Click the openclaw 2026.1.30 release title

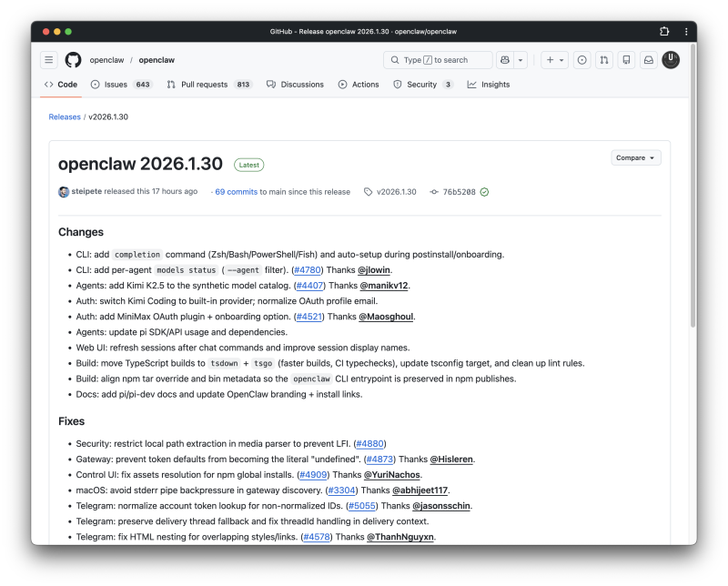tap(140, 164)
